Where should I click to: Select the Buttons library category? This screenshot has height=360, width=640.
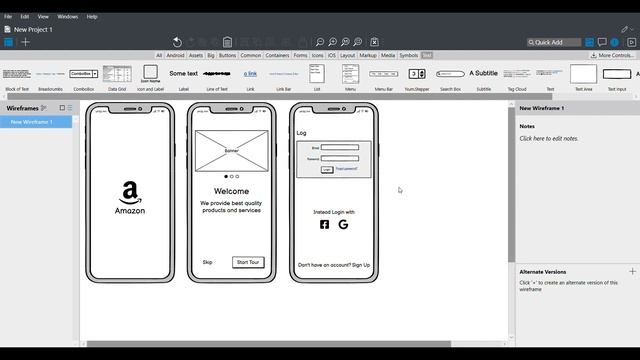227,55
